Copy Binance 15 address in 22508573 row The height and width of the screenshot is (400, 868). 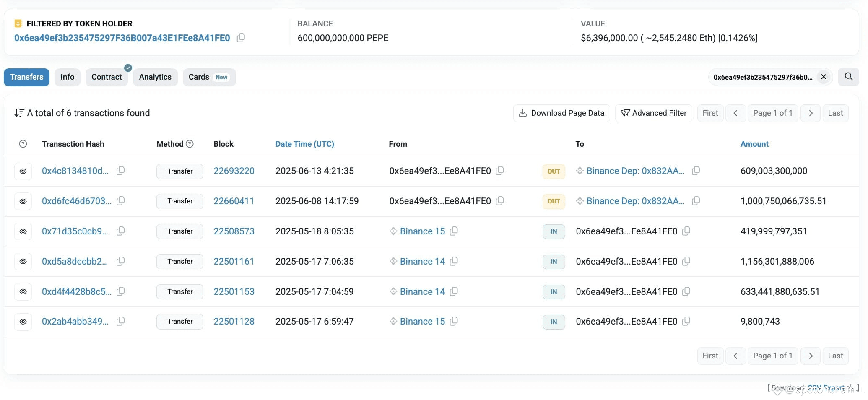click(x=454, y=231)
